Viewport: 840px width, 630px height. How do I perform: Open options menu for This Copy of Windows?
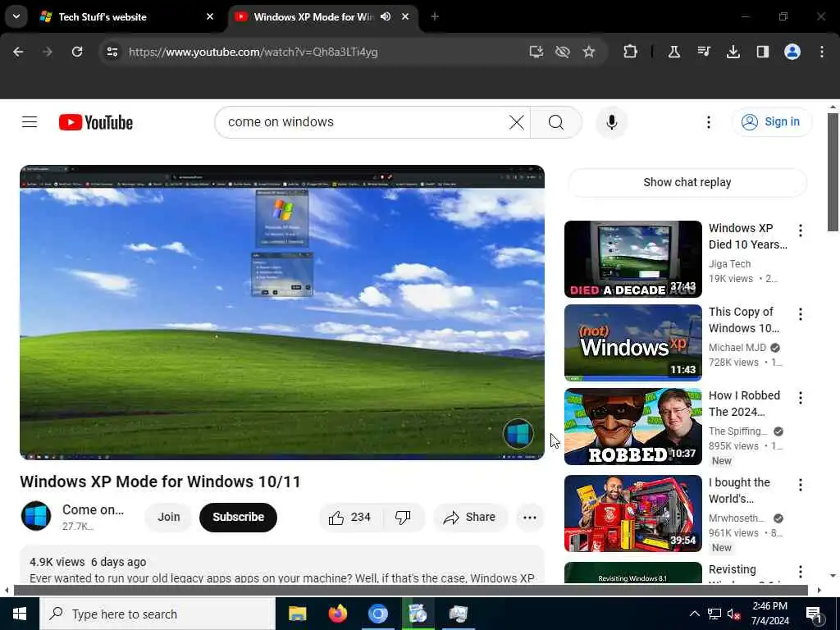[801, 314]
